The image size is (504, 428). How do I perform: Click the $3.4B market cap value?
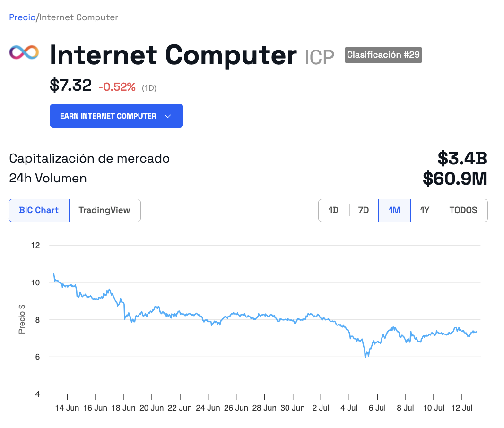462,158
